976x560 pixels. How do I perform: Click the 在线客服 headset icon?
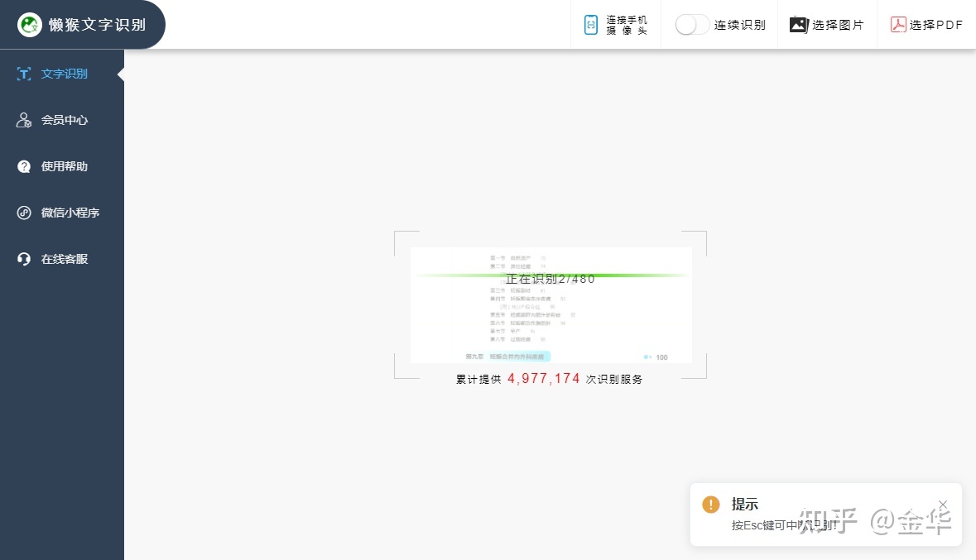point(24,259)
